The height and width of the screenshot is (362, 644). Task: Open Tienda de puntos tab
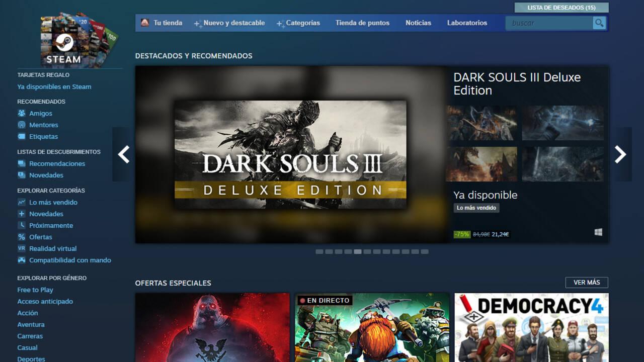(362, 23)
